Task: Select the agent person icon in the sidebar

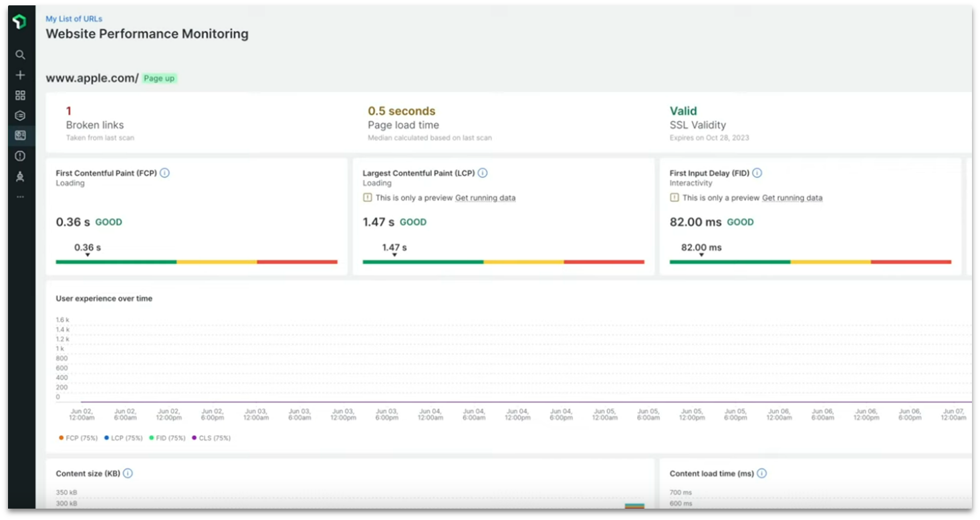Action: pyautogui.click(x=20, y=176)
